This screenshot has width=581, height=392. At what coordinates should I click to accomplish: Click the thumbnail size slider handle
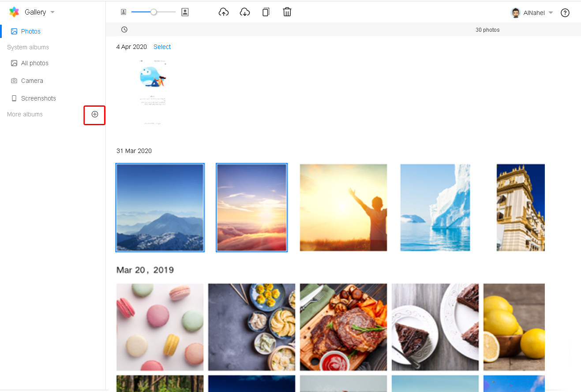point(154,12)
